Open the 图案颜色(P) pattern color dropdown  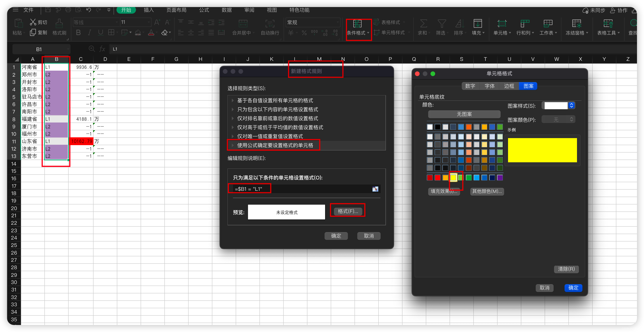pos(558,119)
